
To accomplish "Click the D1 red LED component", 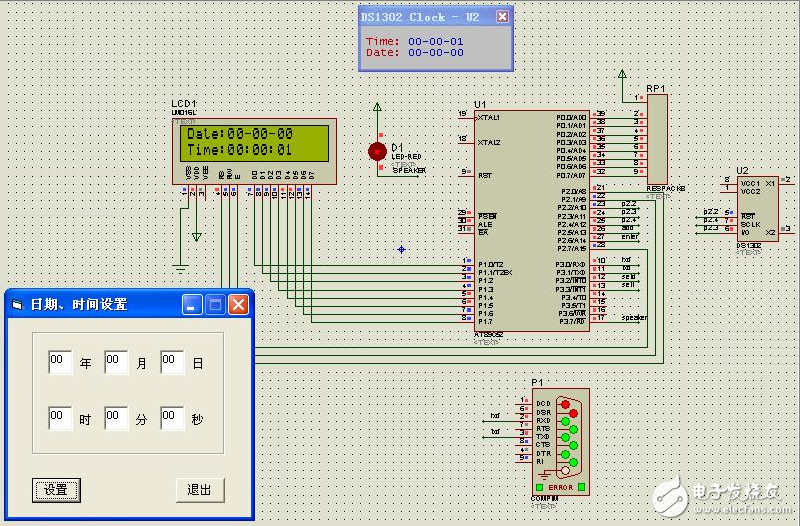I will (x=377, y=151).
